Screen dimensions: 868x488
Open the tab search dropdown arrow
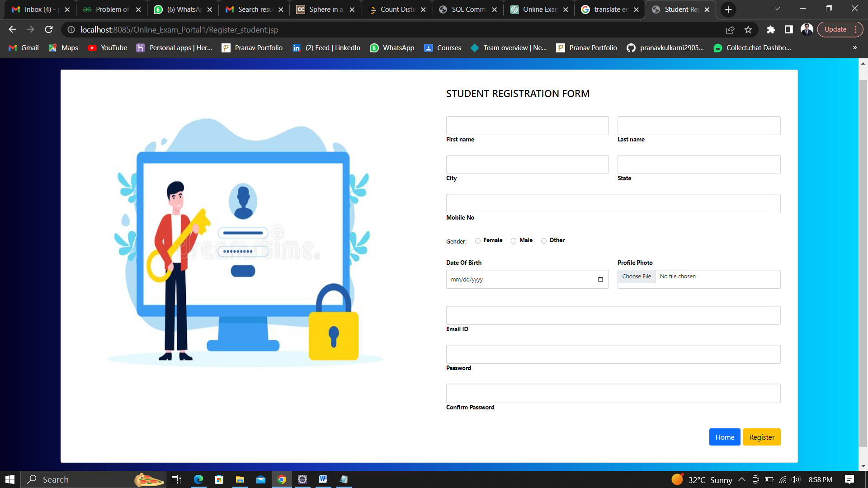(x=777, y=9)
